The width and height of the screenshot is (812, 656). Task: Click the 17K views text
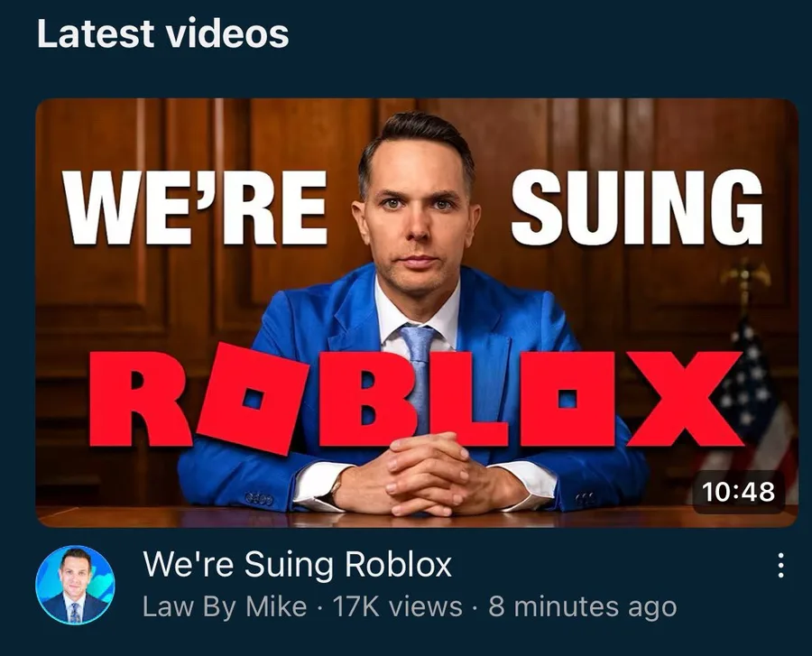pyautogui.click(x=397, y=606)
